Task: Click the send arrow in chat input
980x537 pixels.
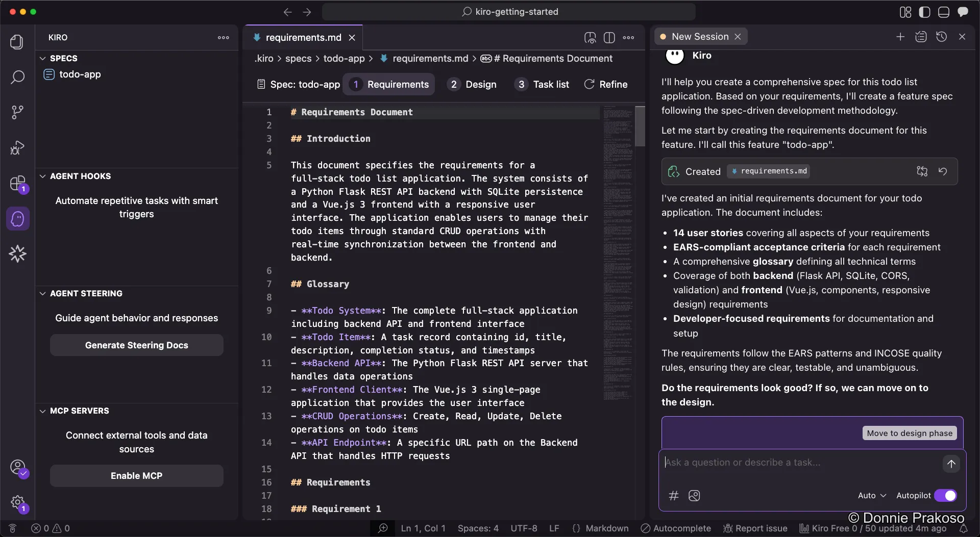Action: pyautogui.click(x=951, y=464)
